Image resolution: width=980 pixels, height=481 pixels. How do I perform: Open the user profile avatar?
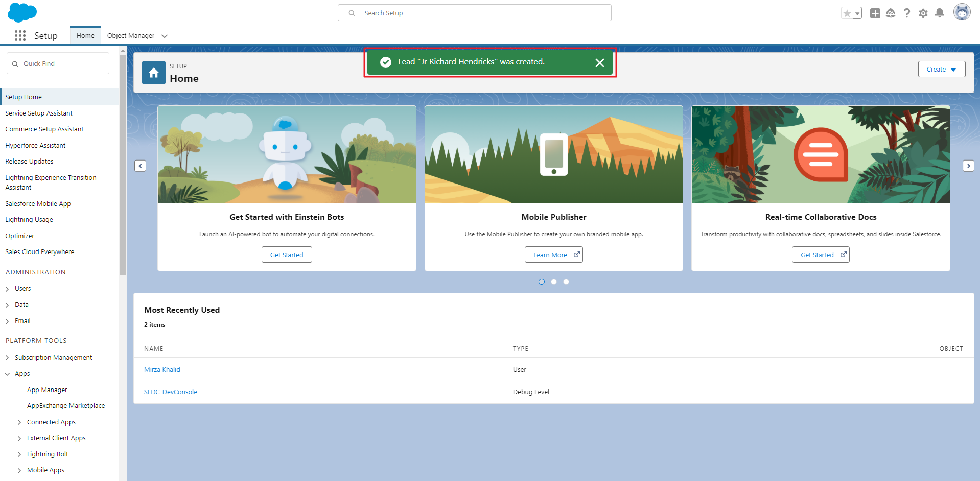[962, 12]
